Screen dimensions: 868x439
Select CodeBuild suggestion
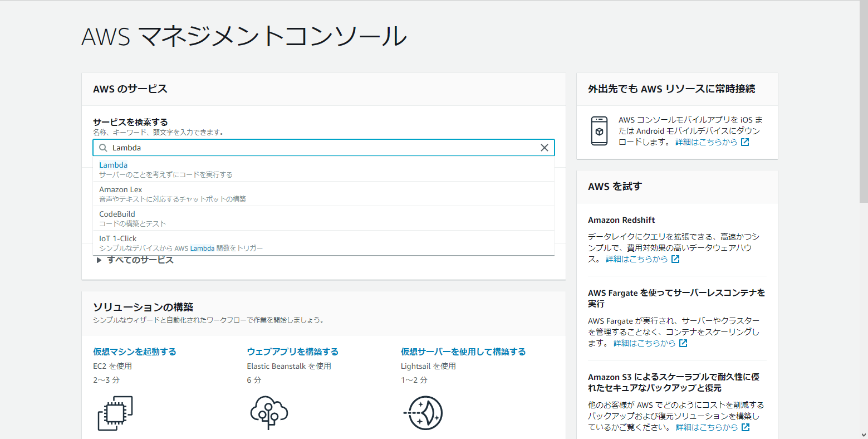(x=323, y=218)
